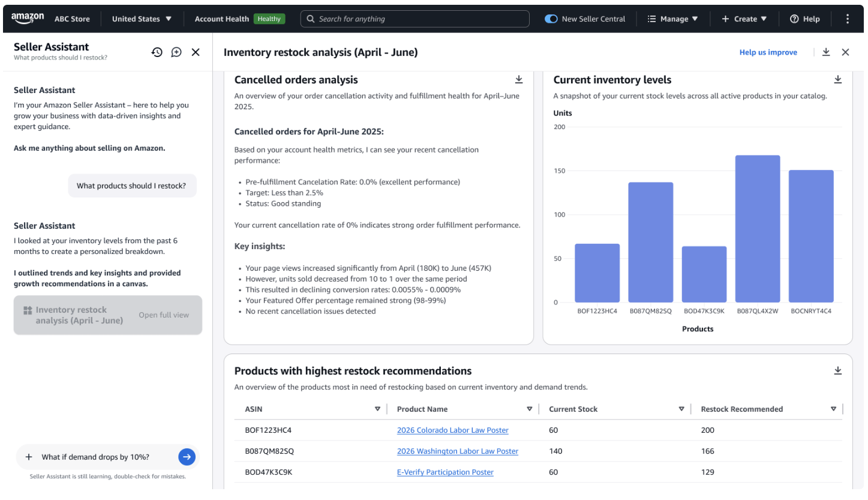Open the vertical three-dot menu
The height and width of the screenshot is (500, 868).
point(847,19)
